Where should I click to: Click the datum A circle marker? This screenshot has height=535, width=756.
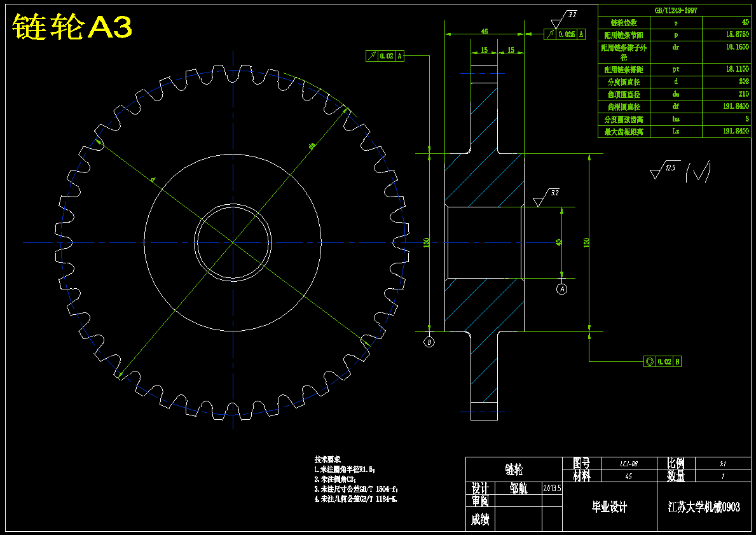561,289
